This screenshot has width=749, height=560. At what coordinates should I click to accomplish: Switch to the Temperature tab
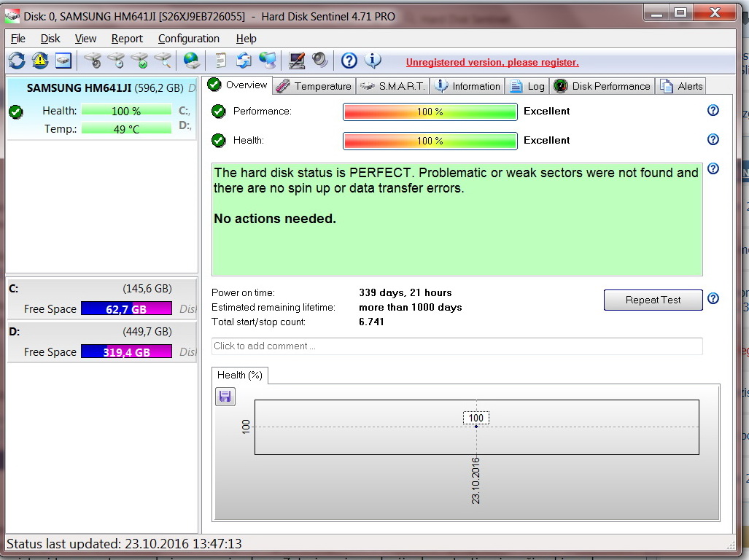click(314, 86)
